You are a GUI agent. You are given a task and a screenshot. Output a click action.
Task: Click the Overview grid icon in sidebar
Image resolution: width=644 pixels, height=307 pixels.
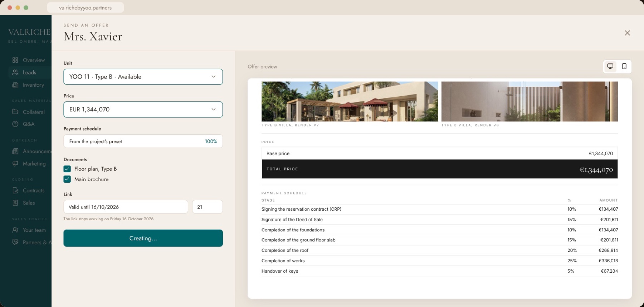click(x=15, y=60)
